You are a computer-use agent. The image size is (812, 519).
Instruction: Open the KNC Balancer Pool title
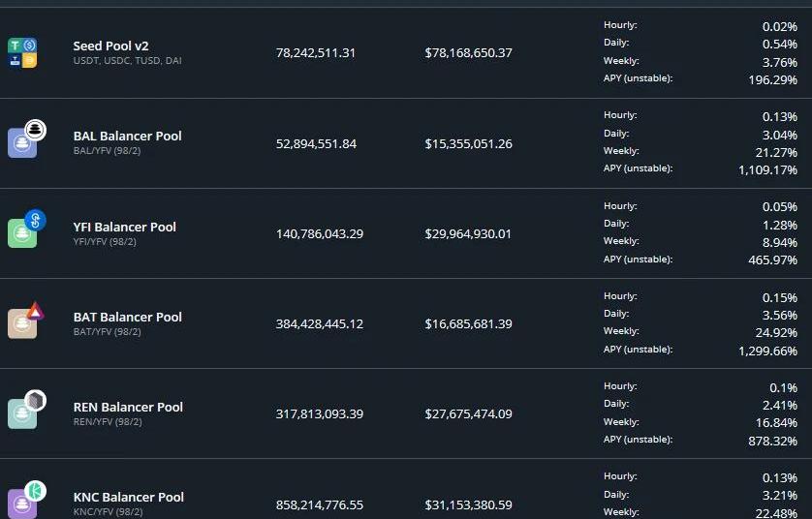(129, 497)
